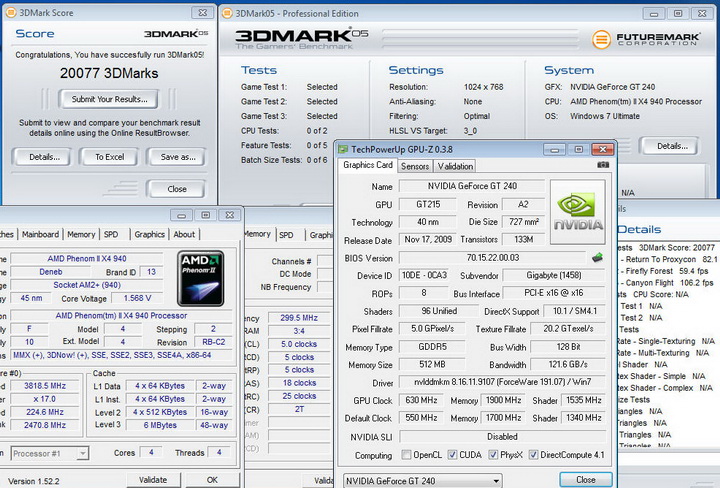This screenshot has width=720, height=488.
Task: Open the Memory tab in the front CPU-Z window
Action: tap(81, 234)
